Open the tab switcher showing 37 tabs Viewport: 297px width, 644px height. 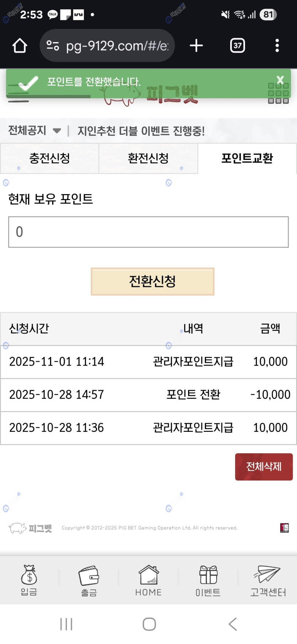tap(237, 46)
